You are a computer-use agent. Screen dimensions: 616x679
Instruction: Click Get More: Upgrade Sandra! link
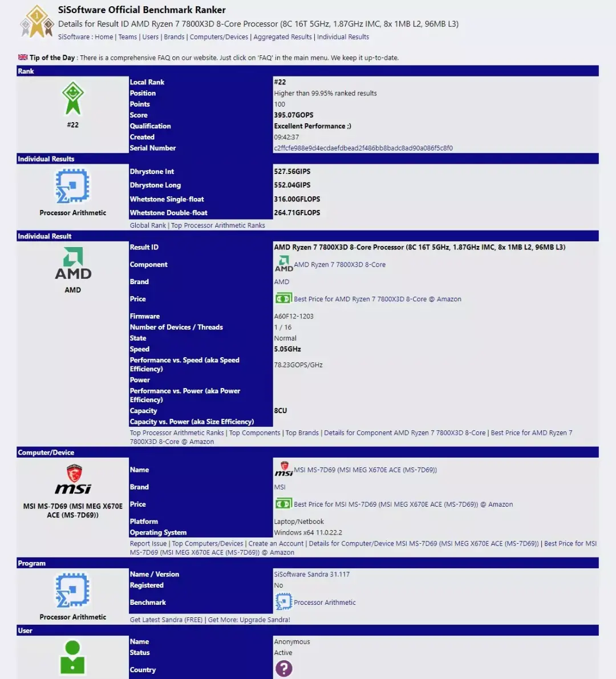249,620
